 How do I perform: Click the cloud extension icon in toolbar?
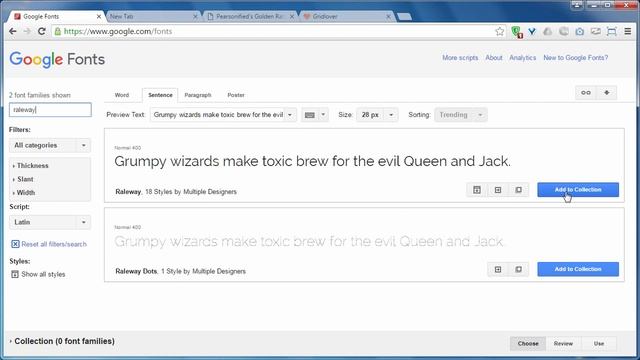click(548, 31)
